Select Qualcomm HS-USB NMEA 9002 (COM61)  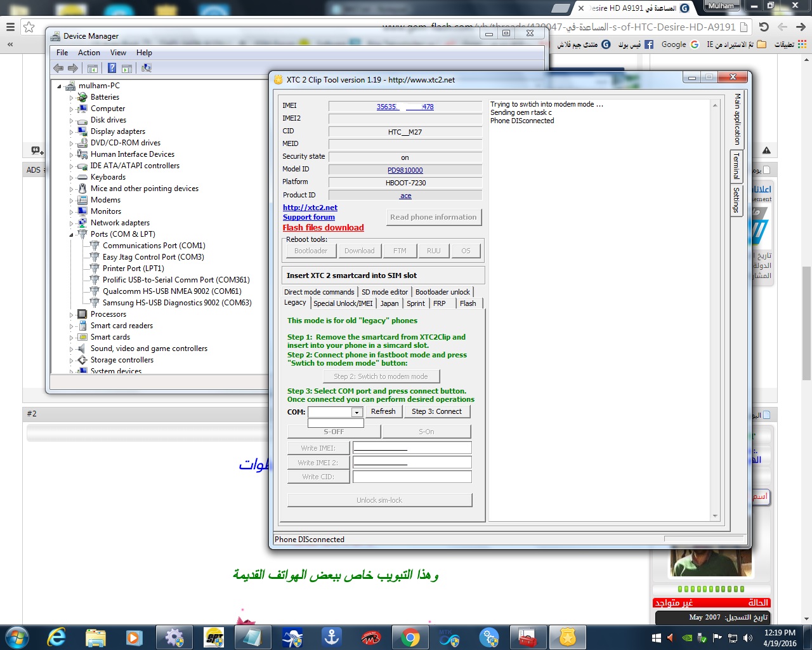click(172, 291)
